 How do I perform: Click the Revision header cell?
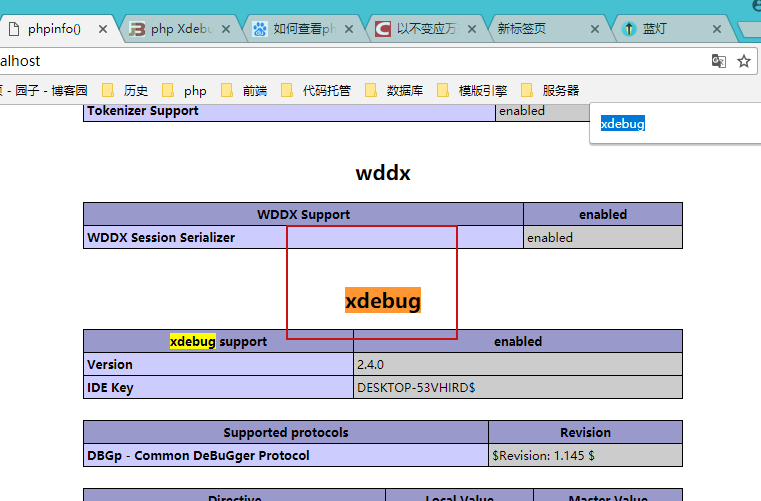tap(585, 432)
